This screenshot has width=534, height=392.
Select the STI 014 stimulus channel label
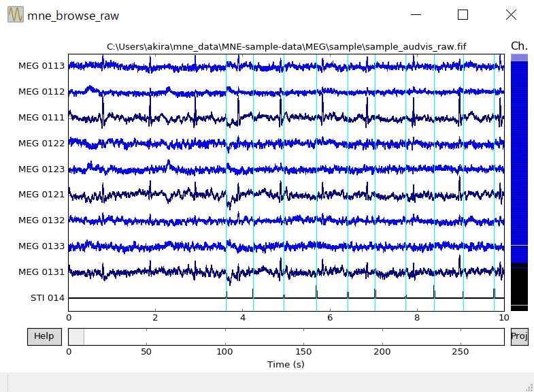[47, 298]
